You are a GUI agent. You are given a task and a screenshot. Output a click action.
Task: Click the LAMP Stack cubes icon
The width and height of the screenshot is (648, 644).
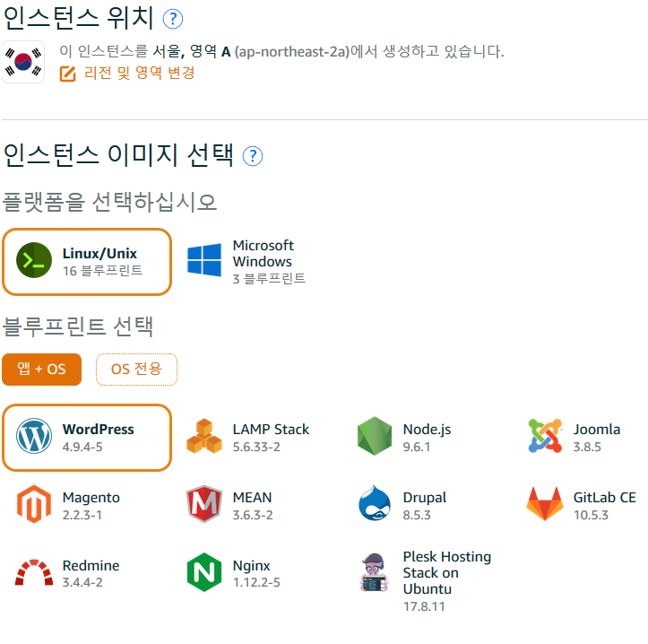point(204,436)
